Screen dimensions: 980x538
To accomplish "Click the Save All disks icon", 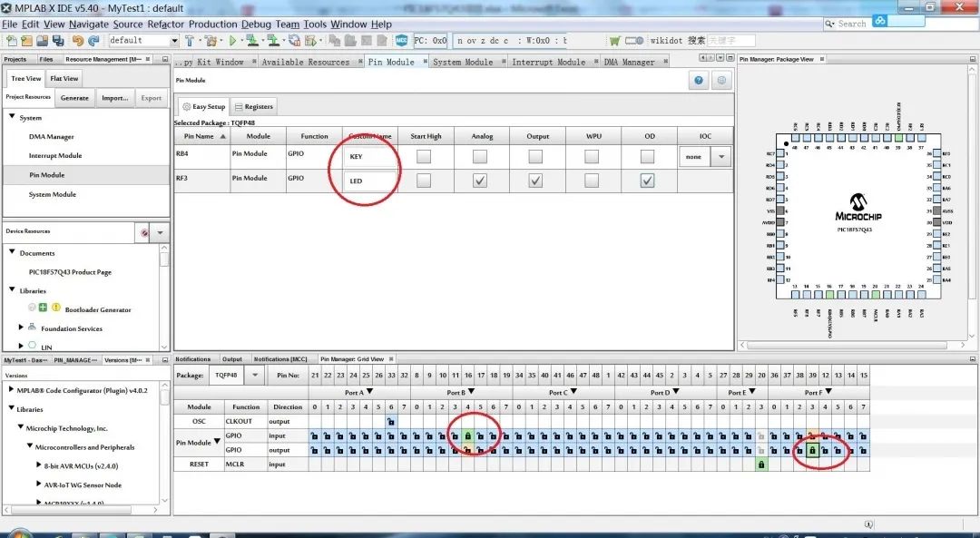I will tap(58, 40).
